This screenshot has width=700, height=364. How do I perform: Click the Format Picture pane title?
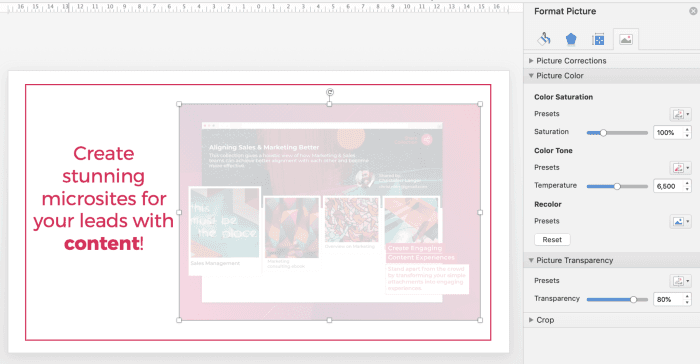coord(565,11)
